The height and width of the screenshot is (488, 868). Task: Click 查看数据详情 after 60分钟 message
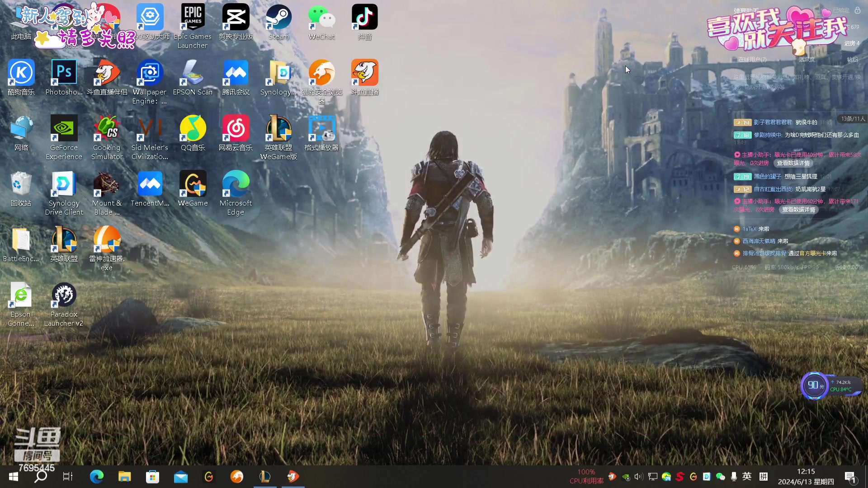[x=799, y=210]
